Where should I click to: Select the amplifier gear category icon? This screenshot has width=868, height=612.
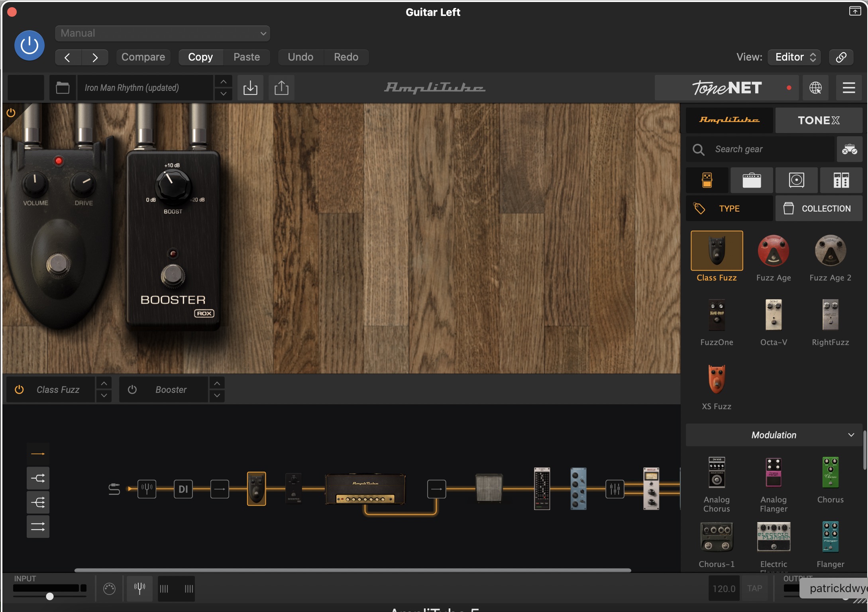coord(752,180)
